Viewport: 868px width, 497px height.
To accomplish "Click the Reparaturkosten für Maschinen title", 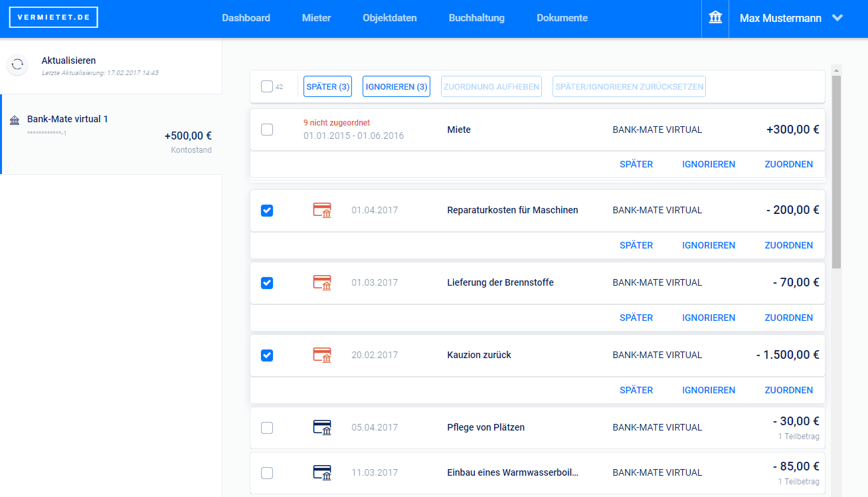I will 513,210.
